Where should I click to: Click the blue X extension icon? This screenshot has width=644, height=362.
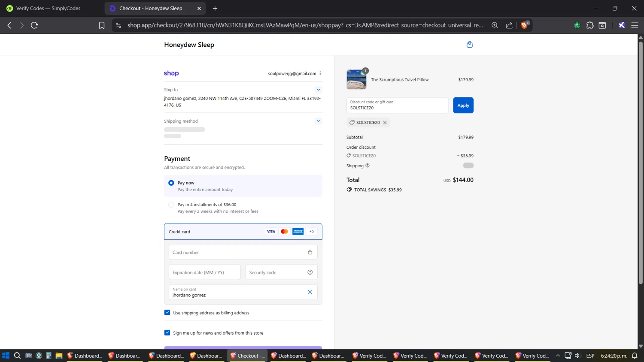point(622,25)
